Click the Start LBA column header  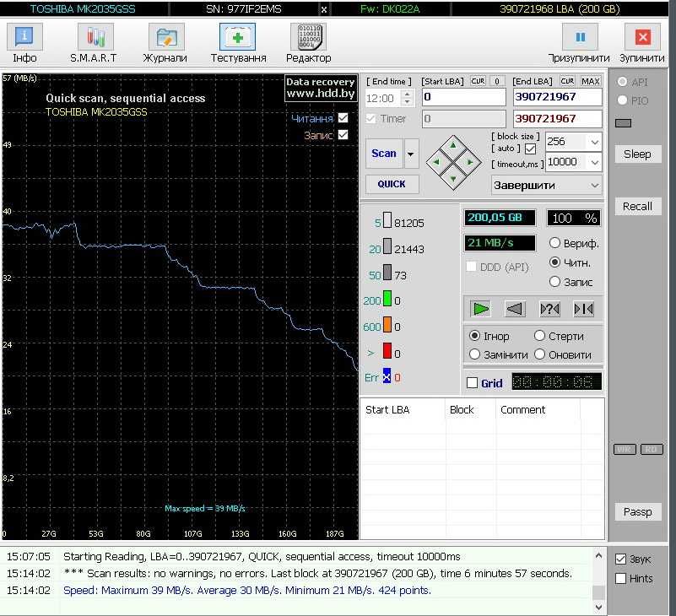tap(403, 409)
